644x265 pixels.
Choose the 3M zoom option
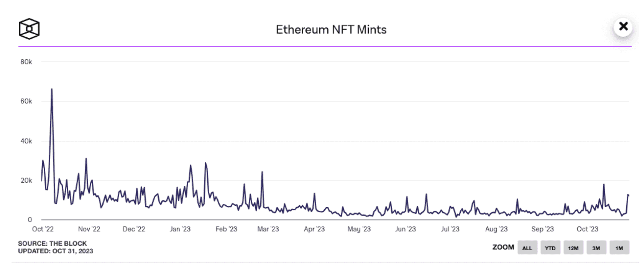pyautogui.click(x=596, y=248)
